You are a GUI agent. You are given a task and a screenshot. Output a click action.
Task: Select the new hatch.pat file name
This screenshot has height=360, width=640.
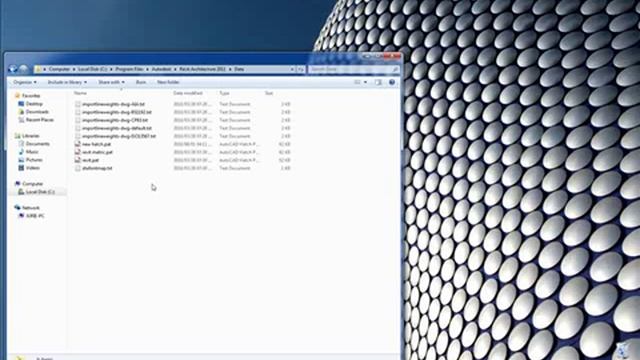pos(96,144)
